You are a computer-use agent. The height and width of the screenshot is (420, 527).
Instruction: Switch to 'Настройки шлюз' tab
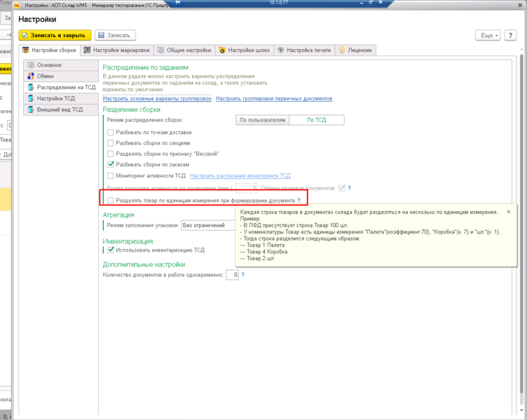pyautogui.click(x=245, y=50)
